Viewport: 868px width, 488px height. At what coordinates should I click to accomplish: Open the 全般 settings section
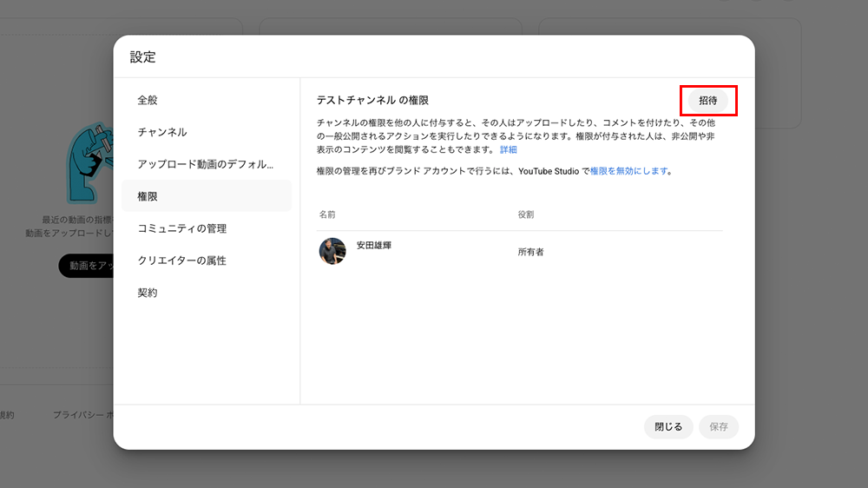206,100
